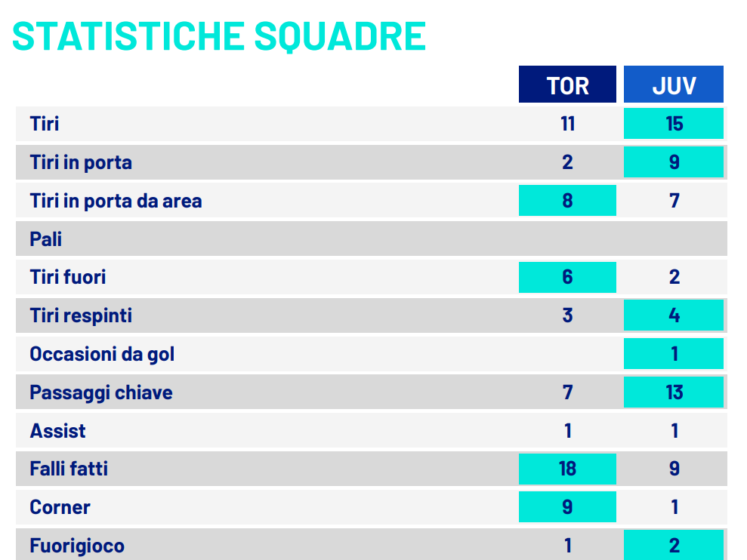The height and width of the screenshot is (560, 747).
Task: Click the Occasioni da gol label
Action: pyautogui.click(x=102, y=353)
